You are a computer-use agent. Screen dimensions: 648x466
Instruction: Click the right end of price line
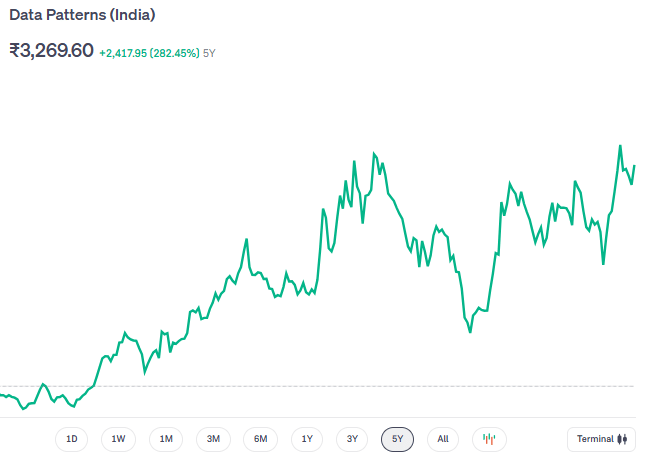click(x=634, y=166)
